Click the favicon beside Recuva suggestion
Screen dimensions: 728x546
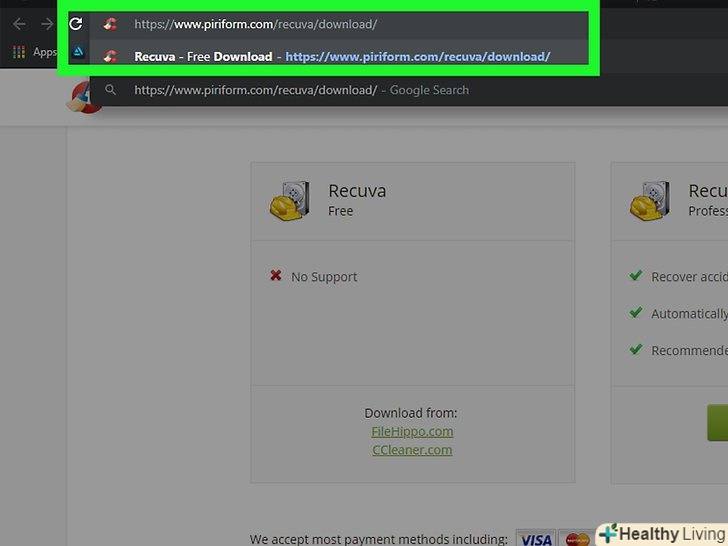pos(110,57)
